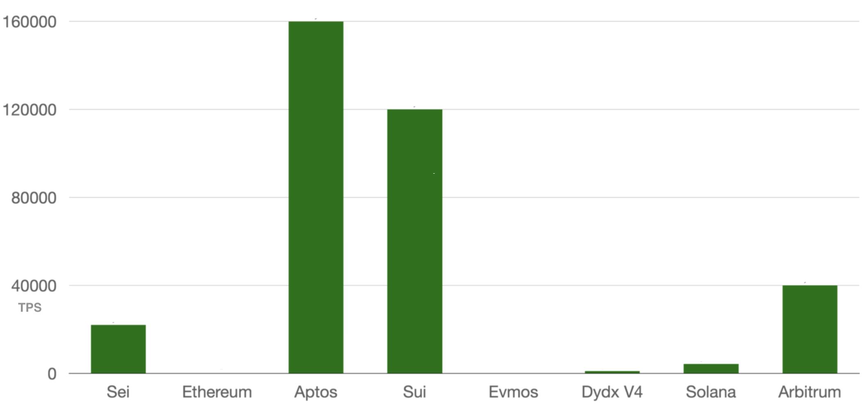Click the TPS axis title
This screenshot has width=868, height=412.
30,308
